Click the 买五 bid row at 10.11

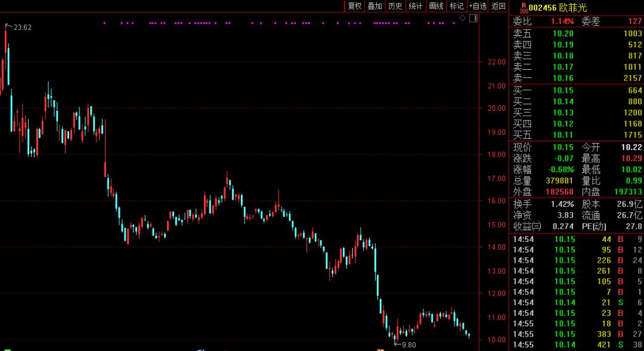[x=577, y=135]
